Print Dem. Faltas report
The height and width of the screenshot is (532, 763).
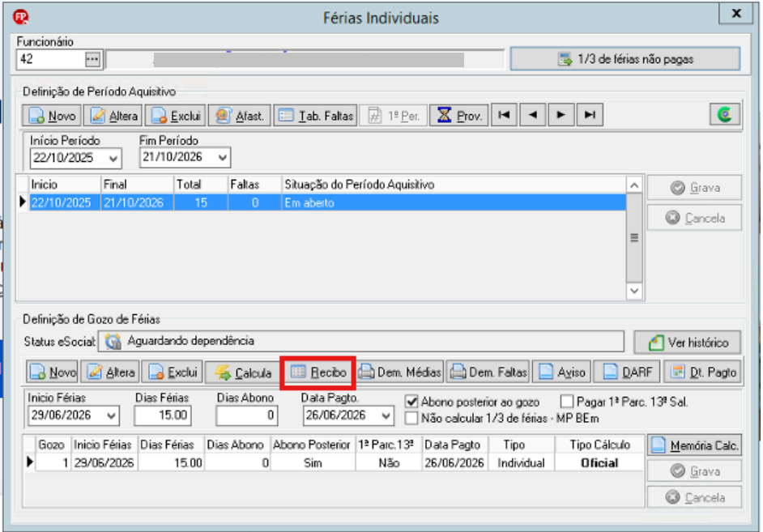488,372
